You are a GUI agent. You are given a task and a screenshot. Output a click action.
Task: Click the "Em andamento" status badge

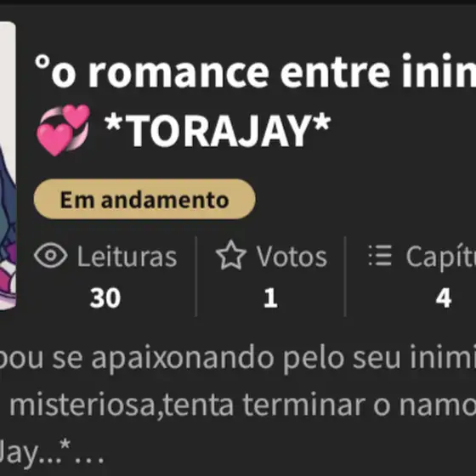(x=144, y=199)
